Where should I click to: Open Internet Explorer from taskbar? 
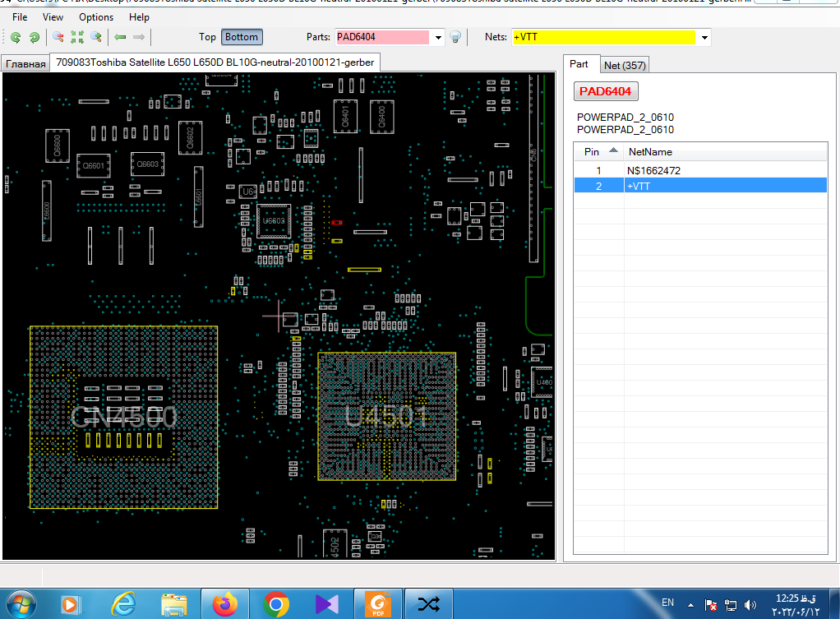click(x=123, y=604)
